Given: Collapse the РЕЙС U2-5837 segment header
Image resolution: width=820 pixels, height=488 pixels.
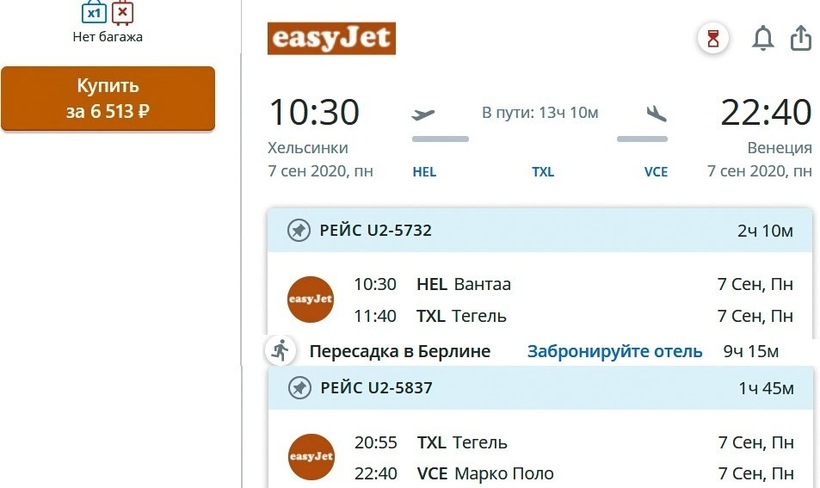Looking at the screenshot, I should [540, 387].
